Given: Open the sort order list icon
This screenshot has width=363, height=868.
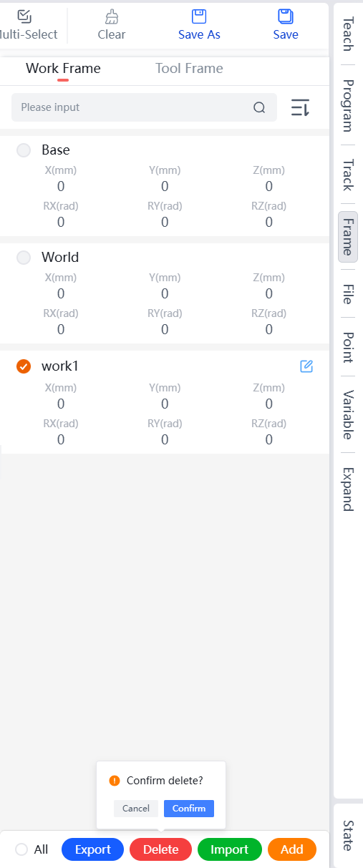Looking at the screenshot, I should point(300,108).
